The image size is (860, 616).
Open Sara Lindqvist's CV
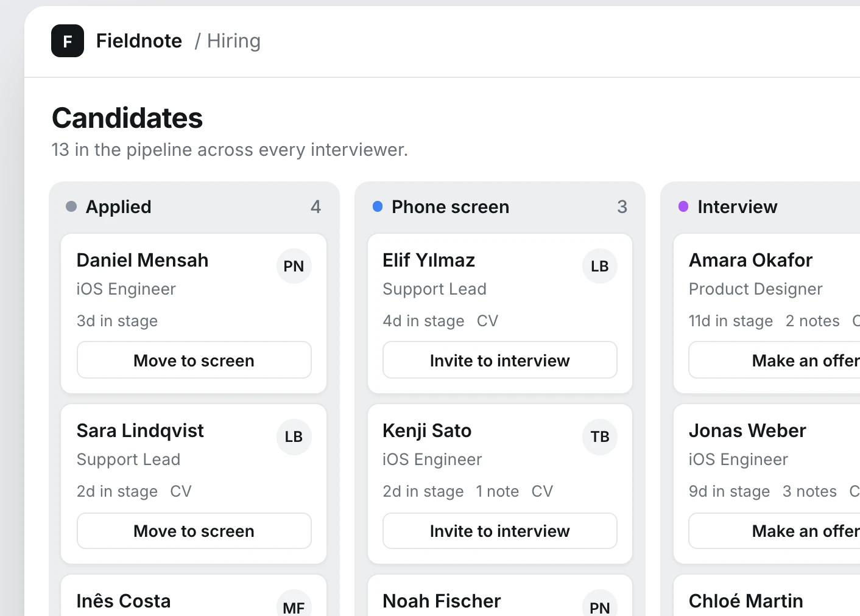click(x=181, y=491)
